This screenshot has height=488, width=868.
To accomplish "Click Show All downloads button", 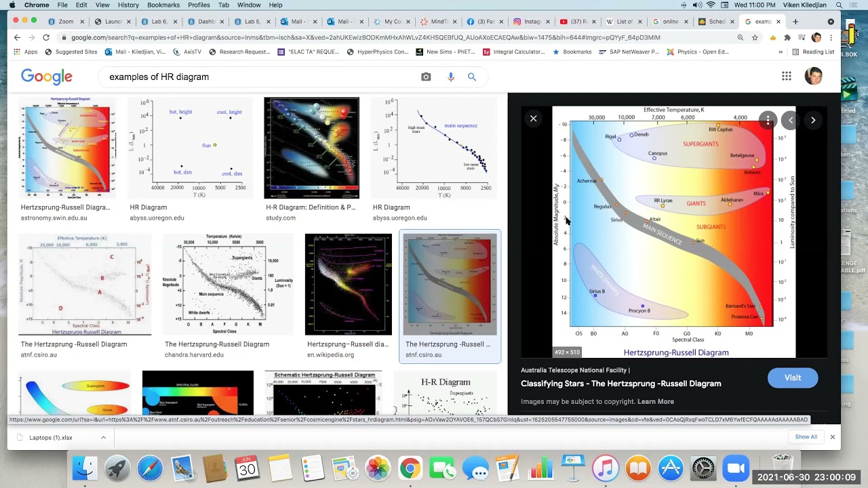I will pyautogui.click(x=806, y=437).
